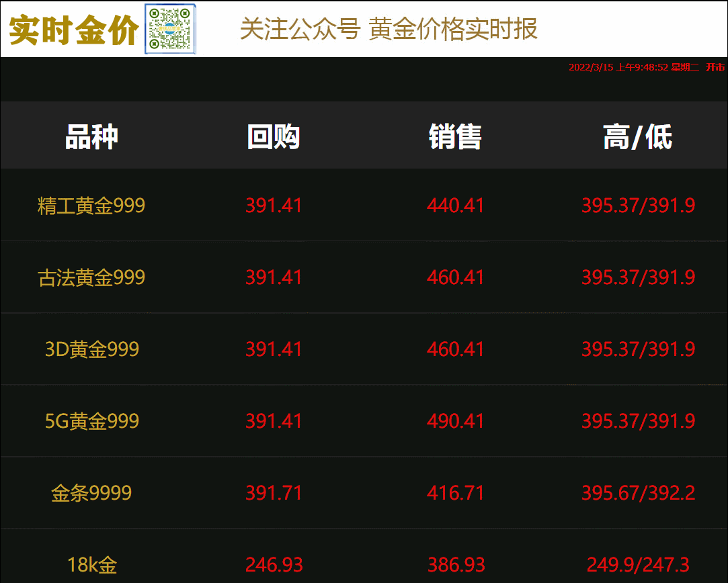This screenshot has width=728, height=583.
Task: Click buyback price 391.71 for 金条9999
Action: (x=274, y=493)
